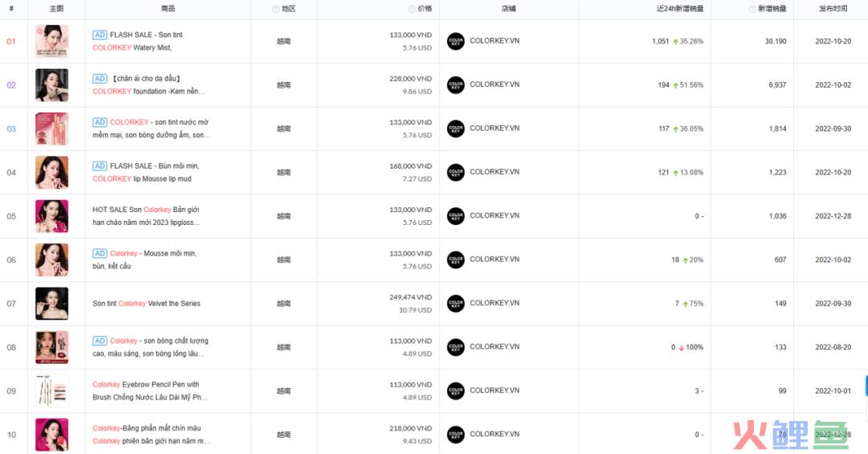The width and height of the screenshot is (868, 454).
Task: Click the AD badge on row 02 product
Action: (x=100, y=79)
